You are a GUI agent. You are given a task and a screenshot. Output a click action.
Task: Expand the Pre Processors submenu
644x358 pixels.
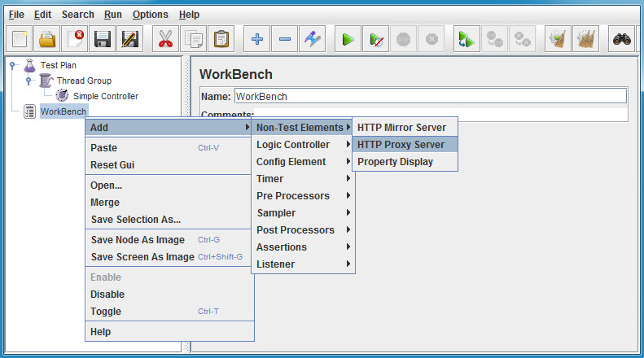(x=303, y=196)
